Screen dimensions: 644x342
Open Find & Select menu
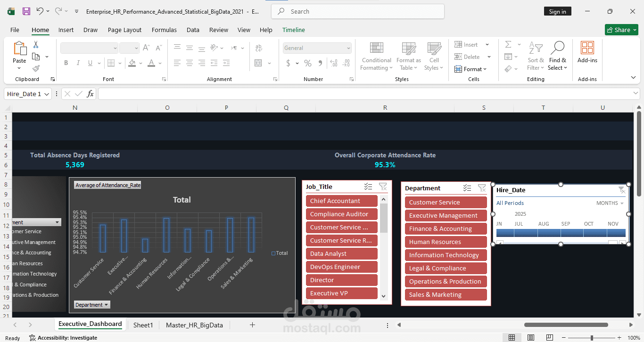[x=557, y=56]
